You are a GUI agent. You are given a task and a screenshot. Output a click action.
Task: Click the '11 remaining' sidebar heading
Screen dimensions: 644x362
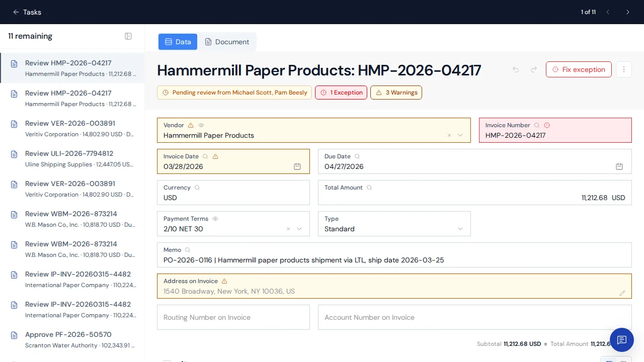point(30,36)
